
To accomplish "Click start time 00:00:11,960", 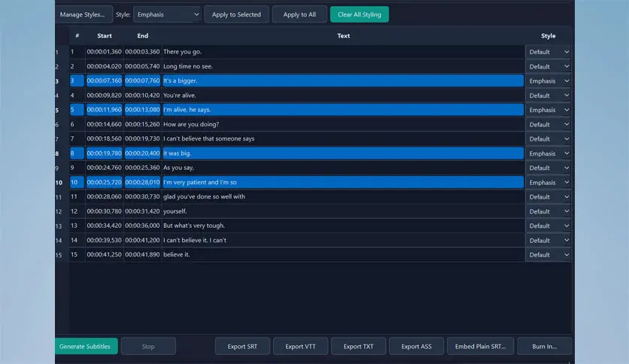I will pyautogui.click(x=105, y=110).
